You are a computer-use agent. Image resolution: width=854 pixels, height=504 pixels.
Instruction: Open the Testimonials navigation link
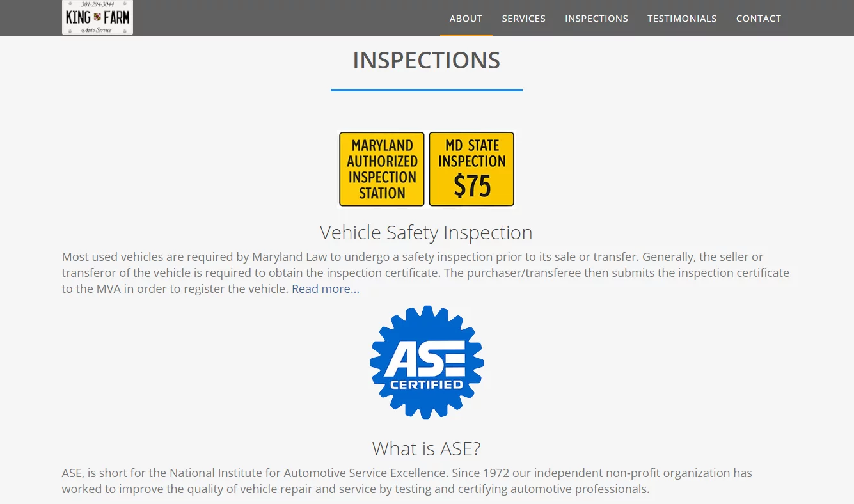coord(682,19)
